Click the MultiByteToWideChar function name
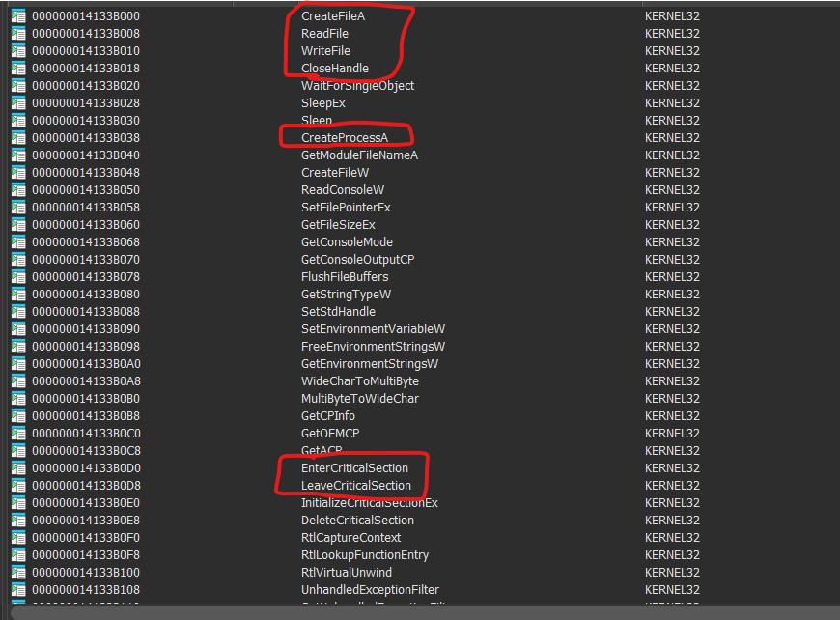 [x=359, y=399]
